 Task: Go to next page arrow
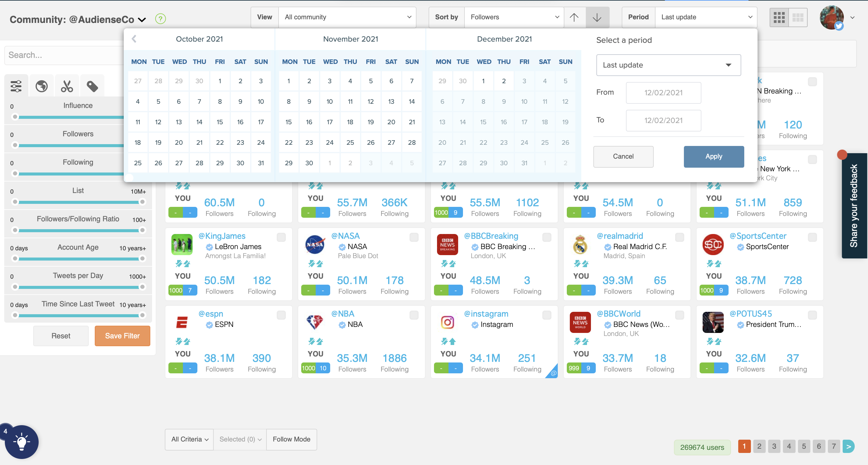848,447
